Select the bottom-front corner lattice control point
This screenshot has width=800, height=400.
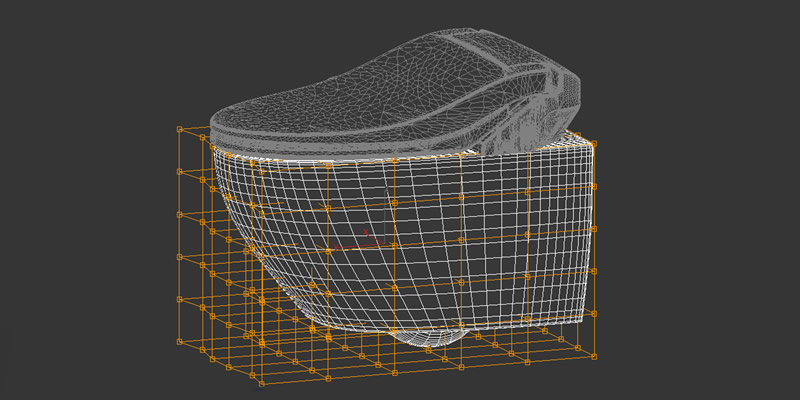pos(261,382)
